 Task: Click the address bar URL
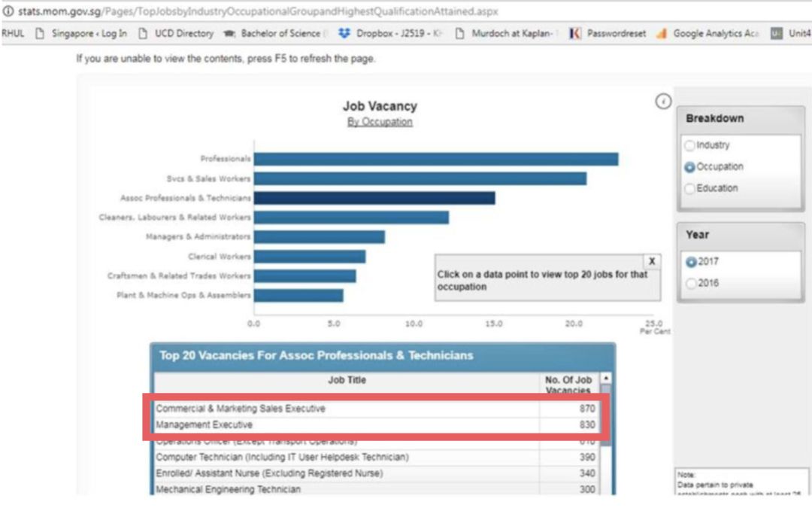click(256, 12)
